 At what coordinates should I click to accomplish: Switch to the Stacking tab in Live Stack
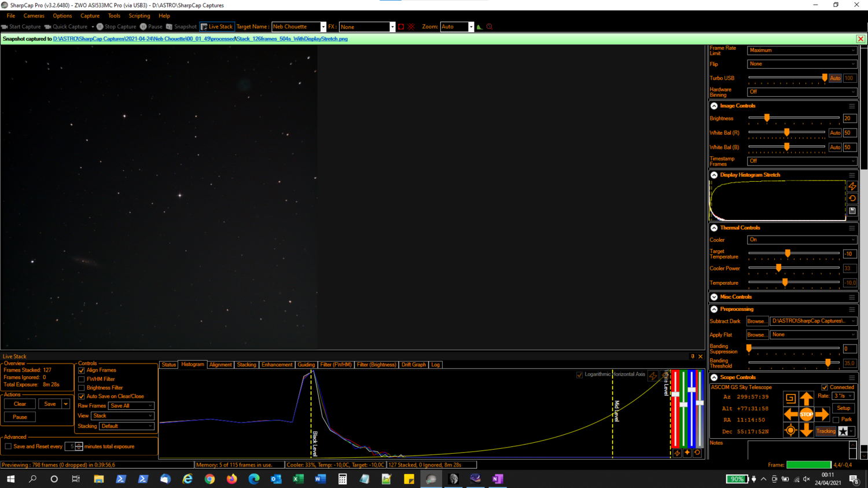(x=247, y=365)
